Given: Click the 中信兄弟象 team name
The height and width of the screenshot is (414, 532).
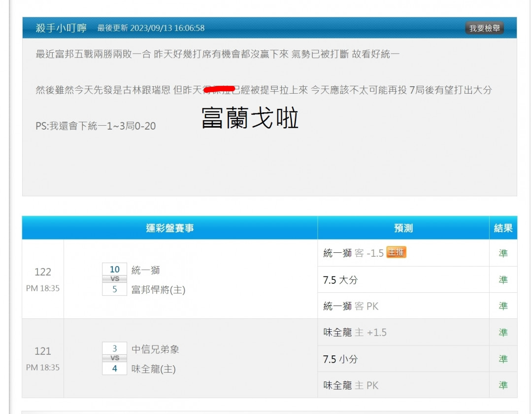Looking at the screenshot, I should (155, 349).
